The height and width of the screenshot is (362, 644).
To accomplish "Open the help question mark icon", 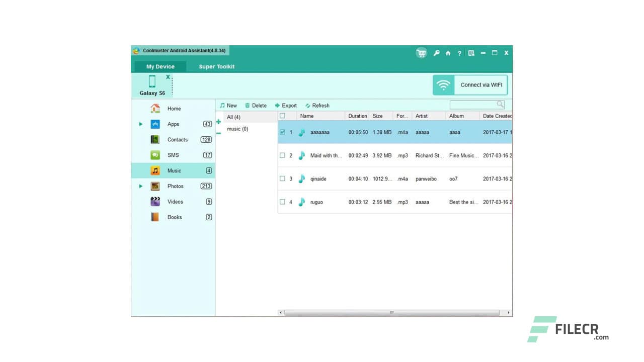I will (459, 53).
